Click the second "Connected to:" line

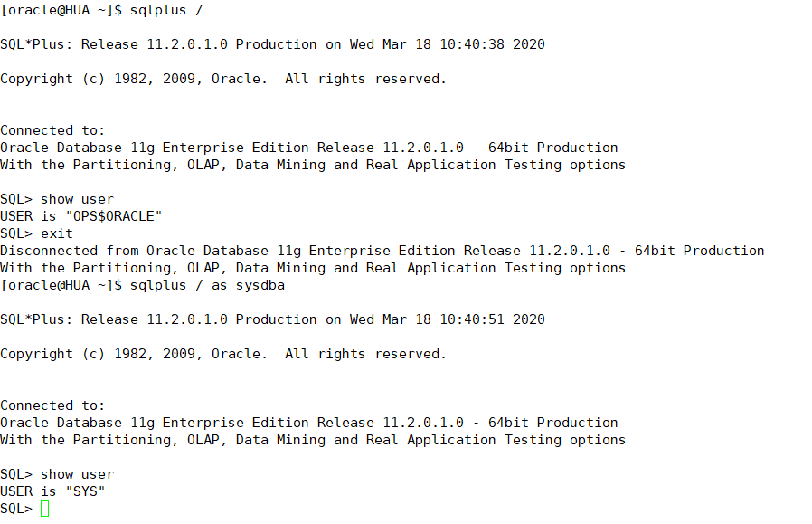point(52,405)
